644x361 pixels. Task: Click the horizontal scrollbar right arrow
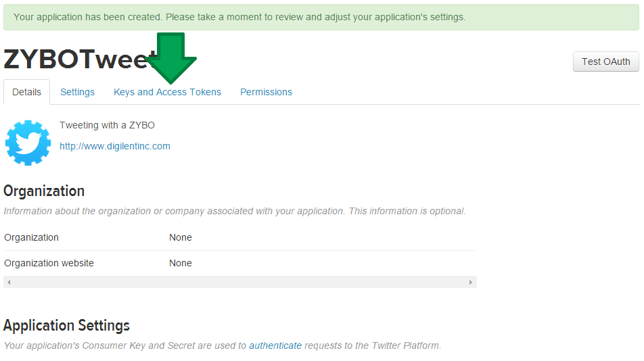click(471, 282)
